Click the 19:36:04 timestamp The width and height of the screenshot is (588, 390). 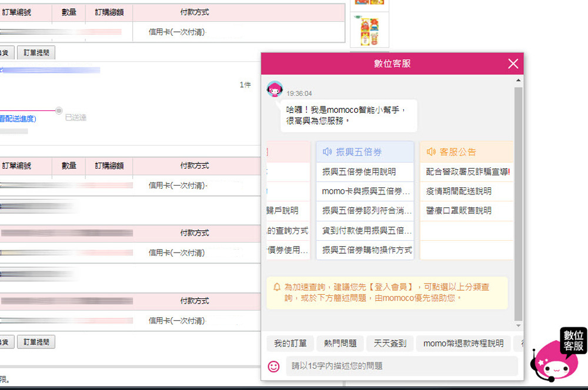(x=299, y=93)
